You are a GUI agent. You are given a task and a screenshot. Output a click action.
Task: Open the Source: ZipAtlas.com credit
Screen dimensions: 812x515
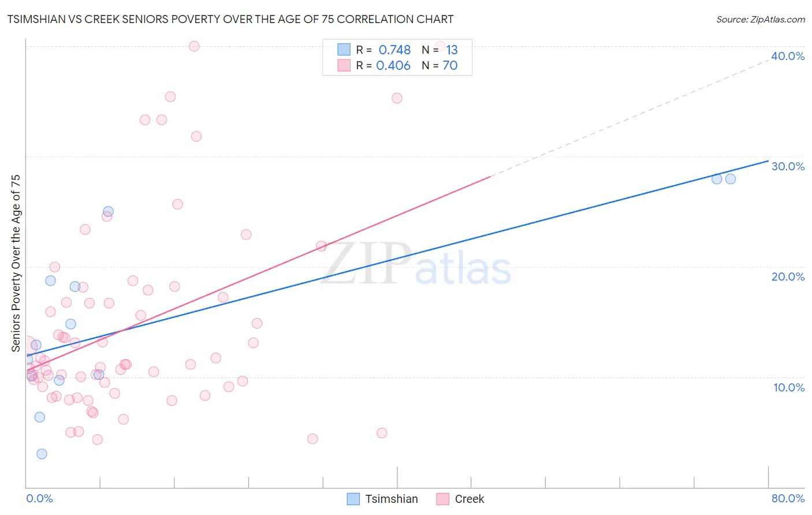pos(760,19)
